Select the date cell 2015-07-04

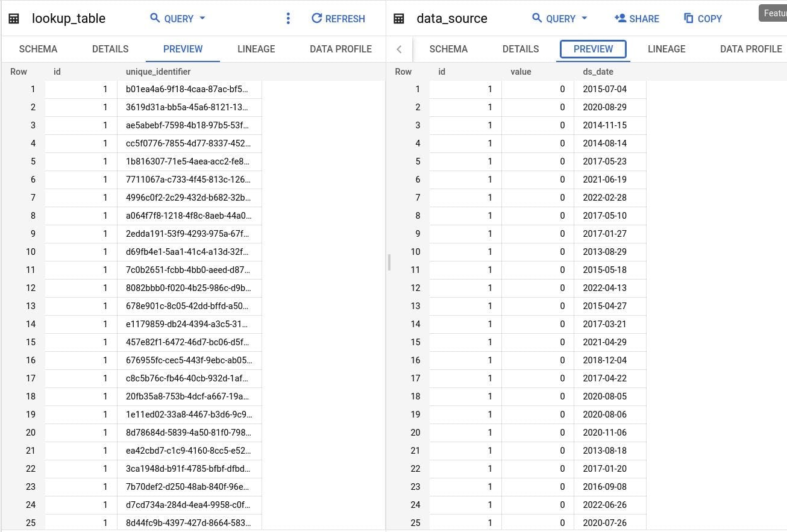coord(610,89)
